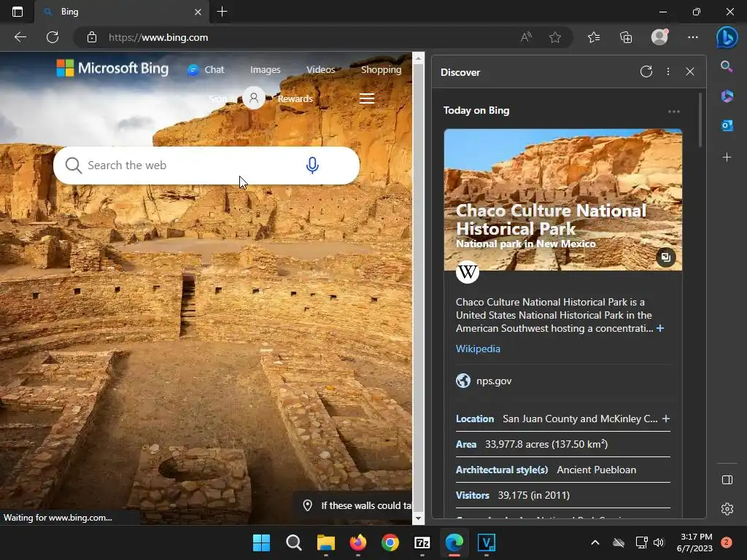Screen dimensions: 747x560
Task: Open Microsoft 365 in the sidebar
Action: pos(727,96)
